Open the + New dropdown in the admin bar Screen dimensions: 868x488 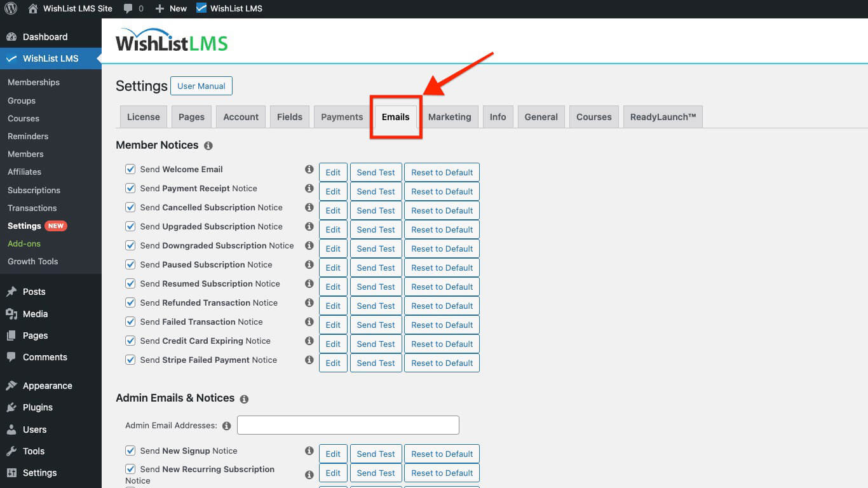(170, 8)
